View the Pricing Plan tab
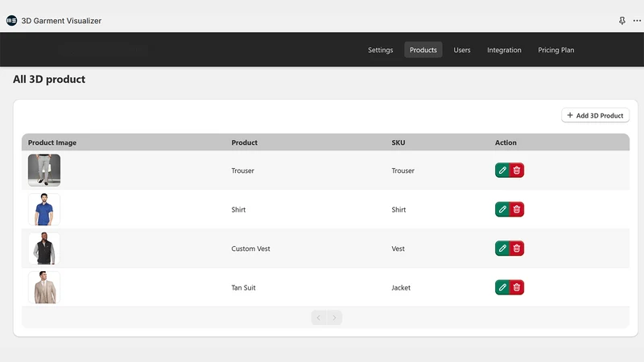The height and width of the screenshot is (362, 644). click(x=556, y=50)
